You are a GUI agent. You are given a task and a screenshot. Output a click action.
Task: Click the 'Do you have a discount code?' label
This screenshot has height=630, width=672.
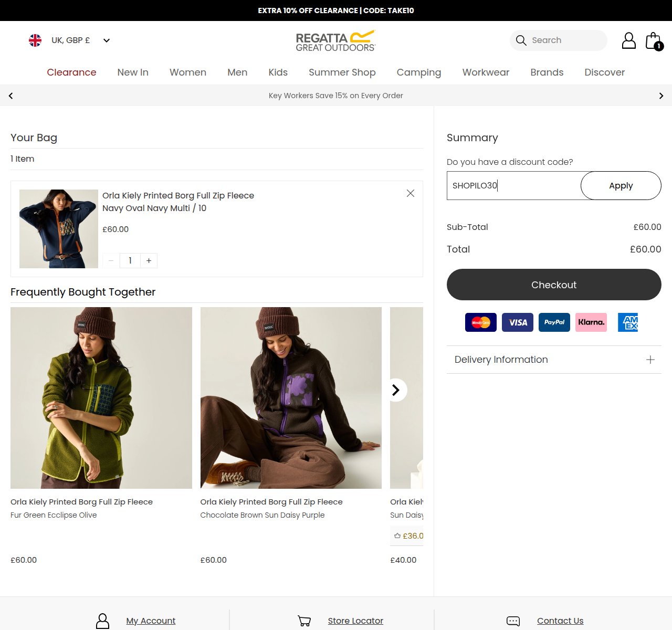(x=510, y=162)
